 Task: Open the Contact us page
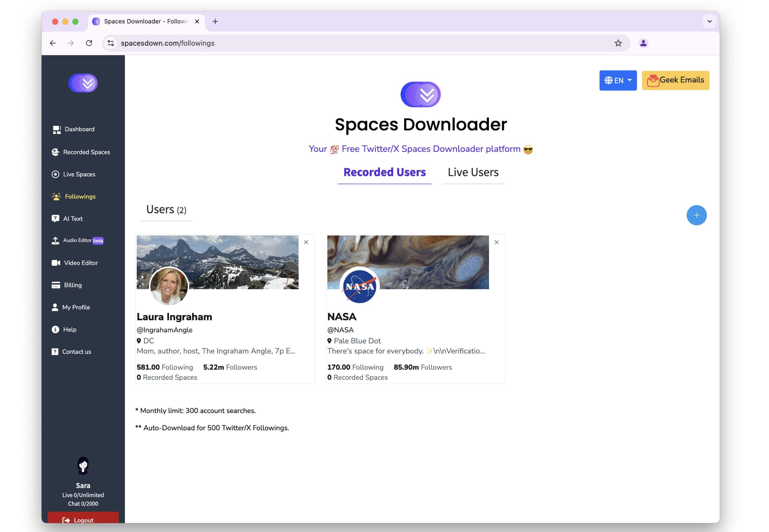76,351
